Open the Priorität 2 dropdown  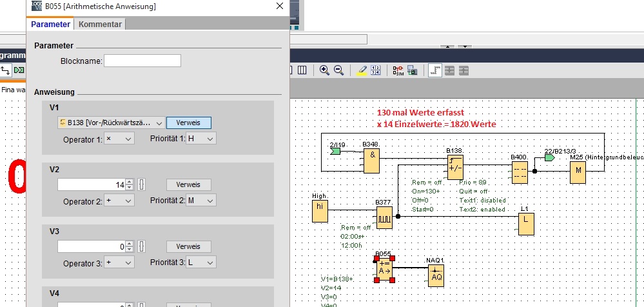coord(200,201)
